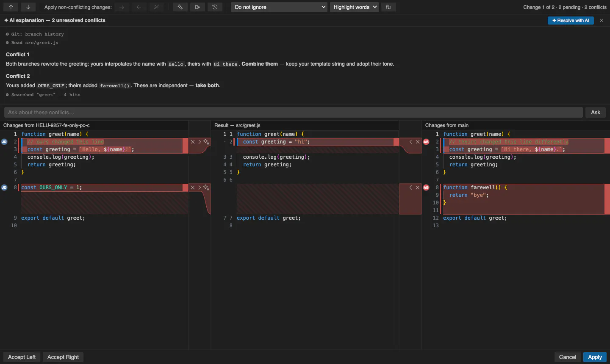Accept right farewell function change arrow
610x364 pixels.
point(410,188)
